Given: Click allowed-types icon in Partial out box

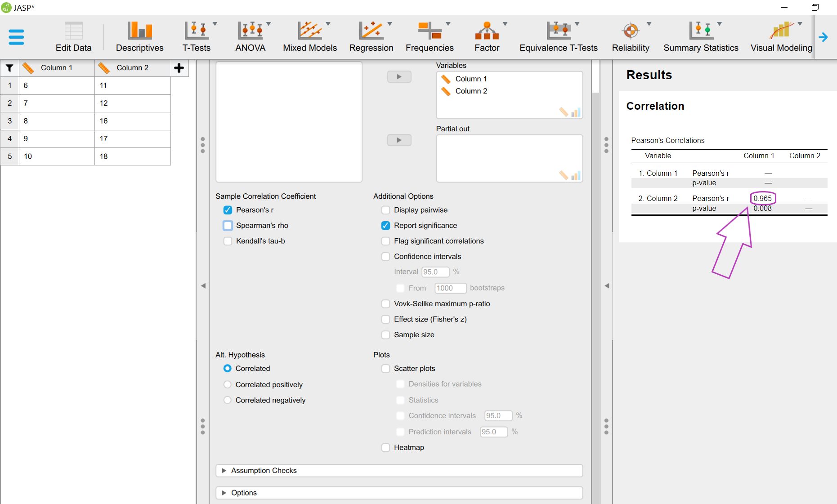Looking at the screenshot, I should point(569,175).
